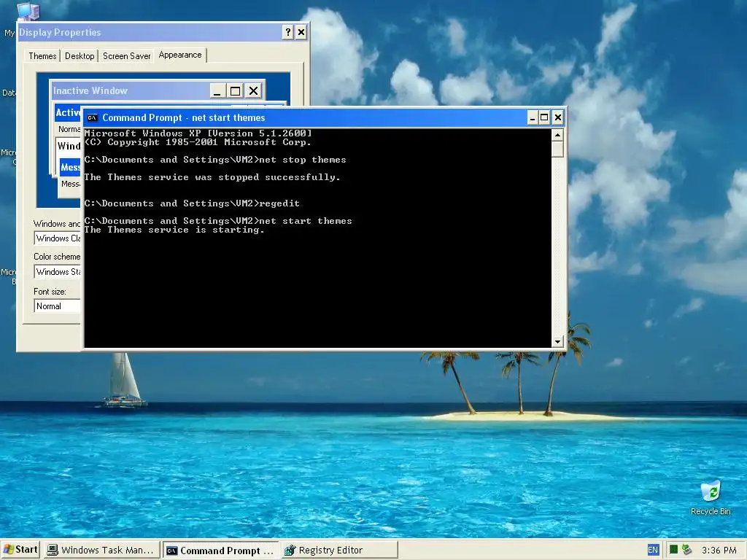Click the 'regedit' command line
The width and height of the screenshot is (747, 560).
pyautogui.click(x=192, y=203)
